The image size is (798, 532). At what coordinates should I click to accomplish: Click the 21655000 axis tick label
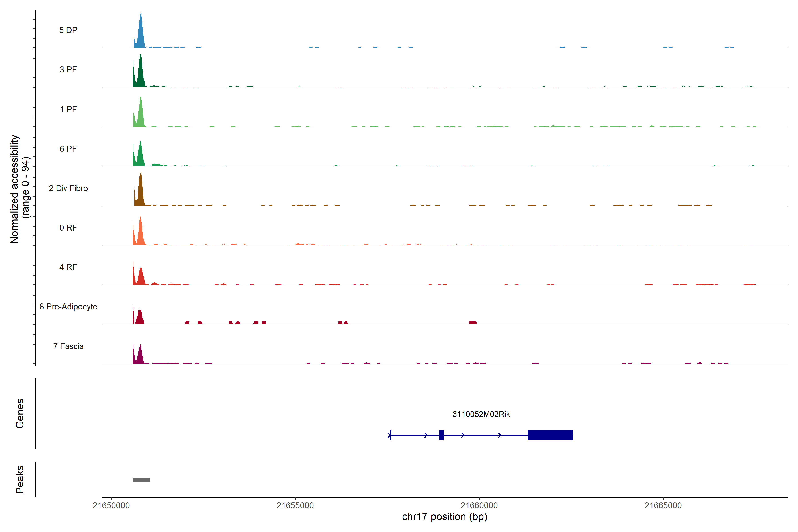tap(295, 506)
